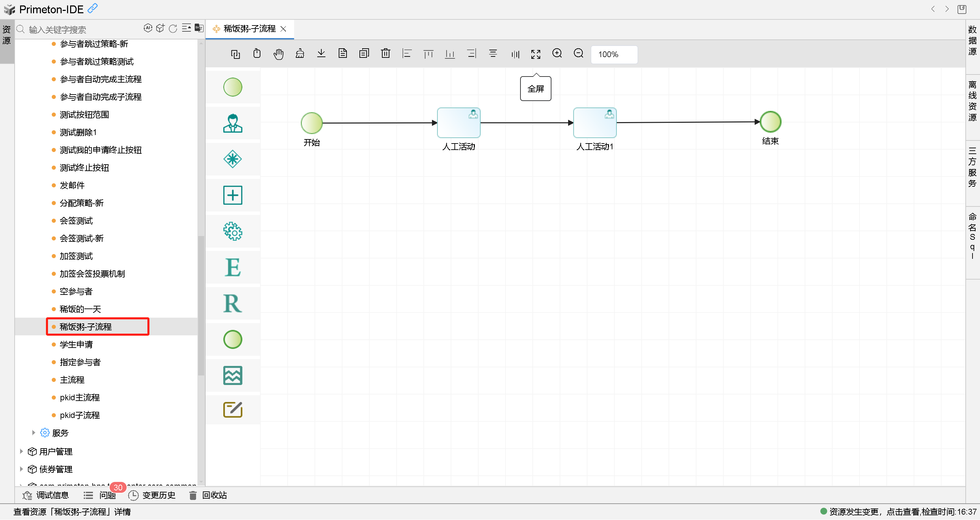Image resolution: width=980 pixels, height=520 pixels.
Task: Refresh the resource tree
Action: tap(173, 29)
